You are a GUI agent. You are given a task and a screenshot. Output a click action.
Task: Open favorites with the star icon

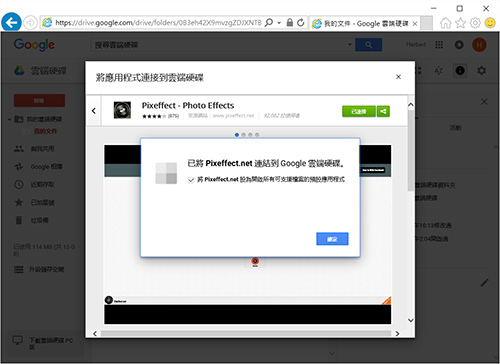(x=460, y=23)
